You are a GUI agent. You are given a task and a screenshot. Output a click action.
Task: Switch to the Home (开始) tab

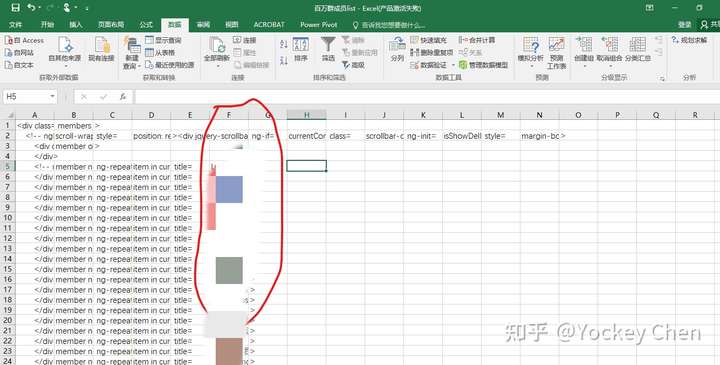[x=47, y=25]
